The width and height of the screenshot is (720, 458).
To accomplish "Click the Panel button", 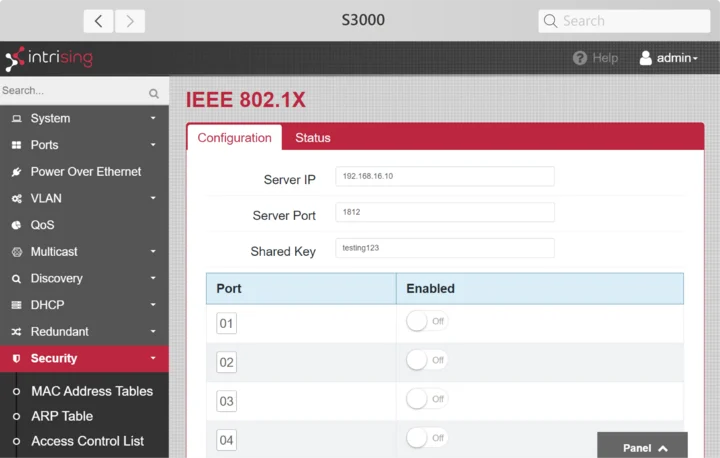I will click(x=642, y=445).
